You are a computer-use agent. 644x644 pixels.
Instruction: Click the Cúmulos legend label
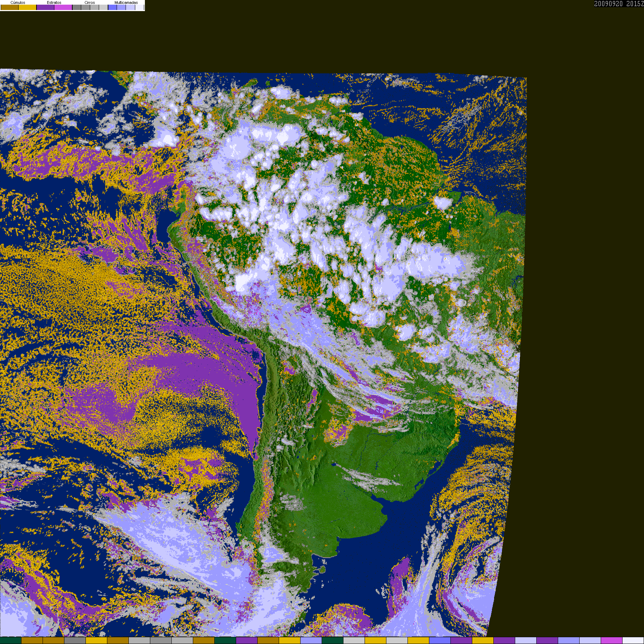[18, 3]
